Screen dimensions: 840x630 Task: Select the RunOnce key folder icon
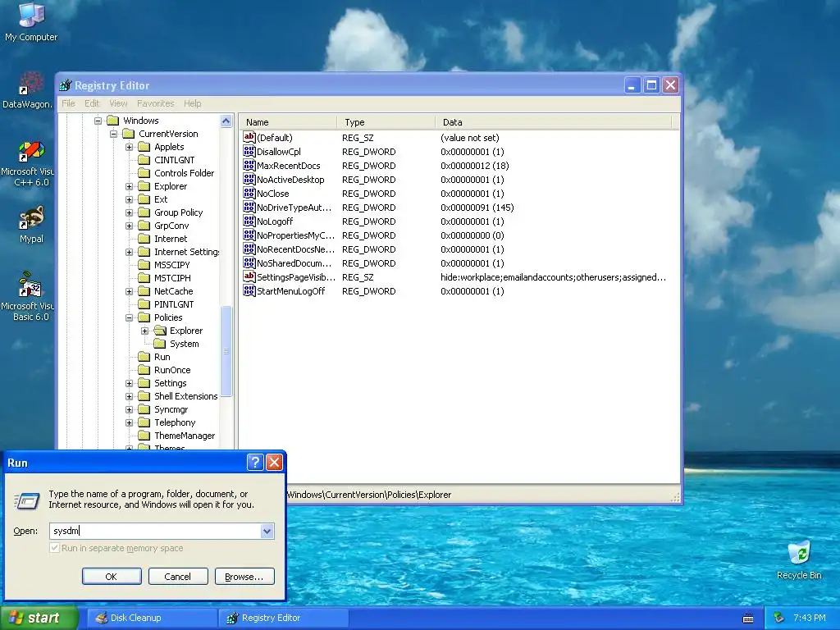click(144, 370)
